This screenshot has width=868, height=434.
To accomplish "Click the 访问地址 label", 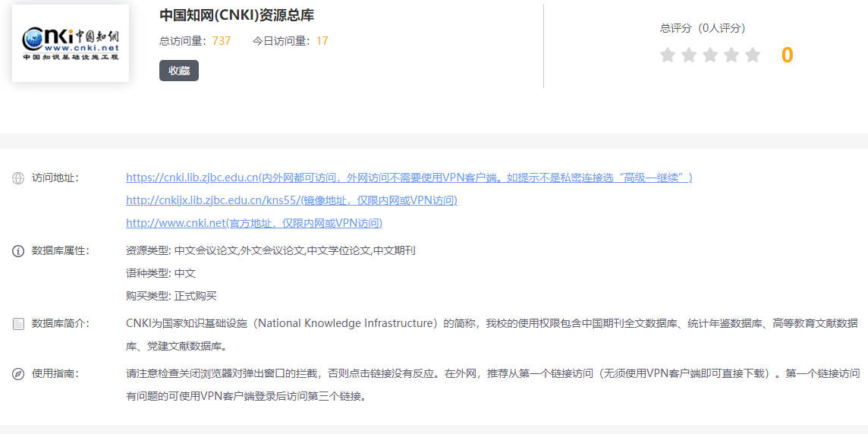I will click(x=55, y=178).
